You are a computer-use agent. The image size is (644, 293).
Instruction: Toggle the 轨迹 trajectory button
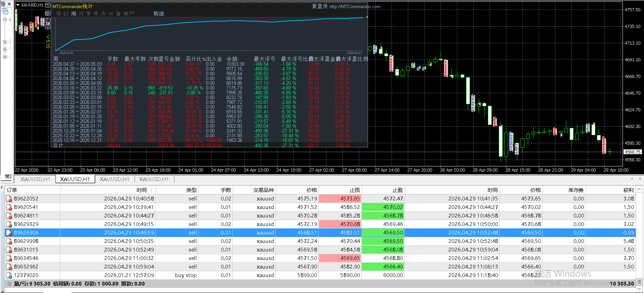click(x=159, y=14)
